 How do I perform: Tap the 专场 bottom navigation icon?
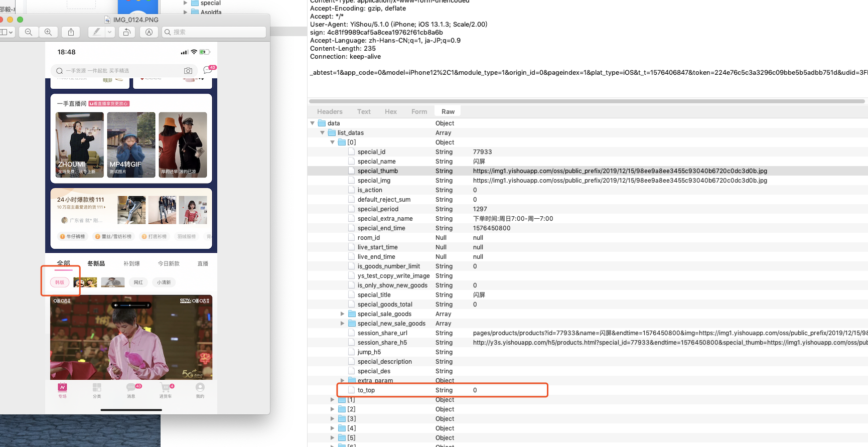click(62, 390)
